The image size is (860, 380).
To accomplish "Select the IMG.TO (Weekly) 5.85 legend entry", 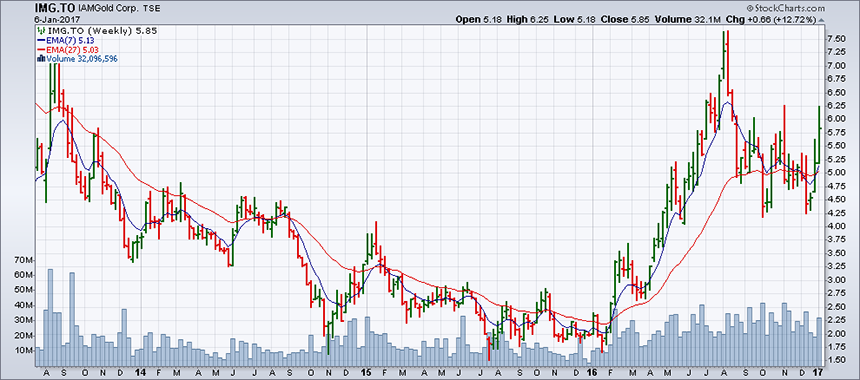I will coord(103,31).
